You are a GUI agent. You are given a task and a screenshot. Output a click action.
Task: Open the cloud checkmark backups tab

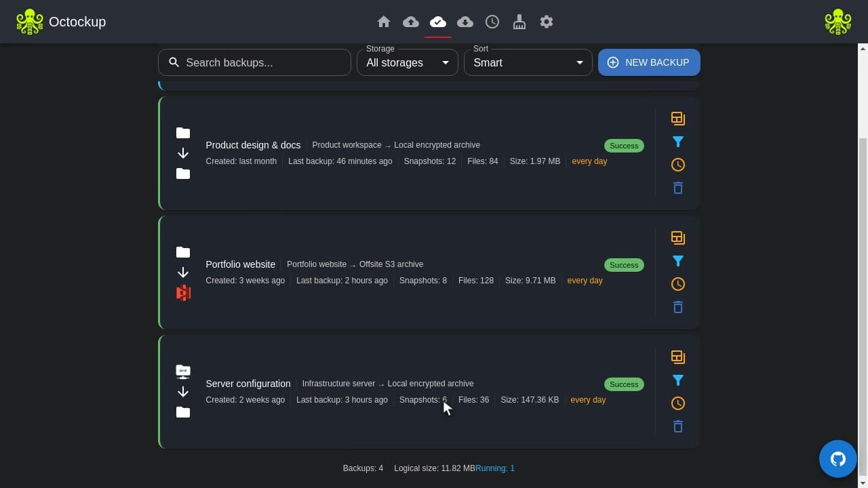pos(438,22)
